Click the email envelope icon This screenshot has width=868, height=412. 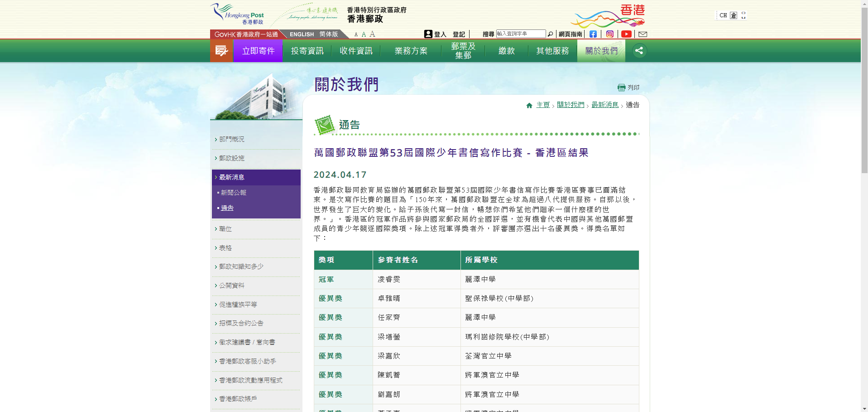click(x=643, y=34)
